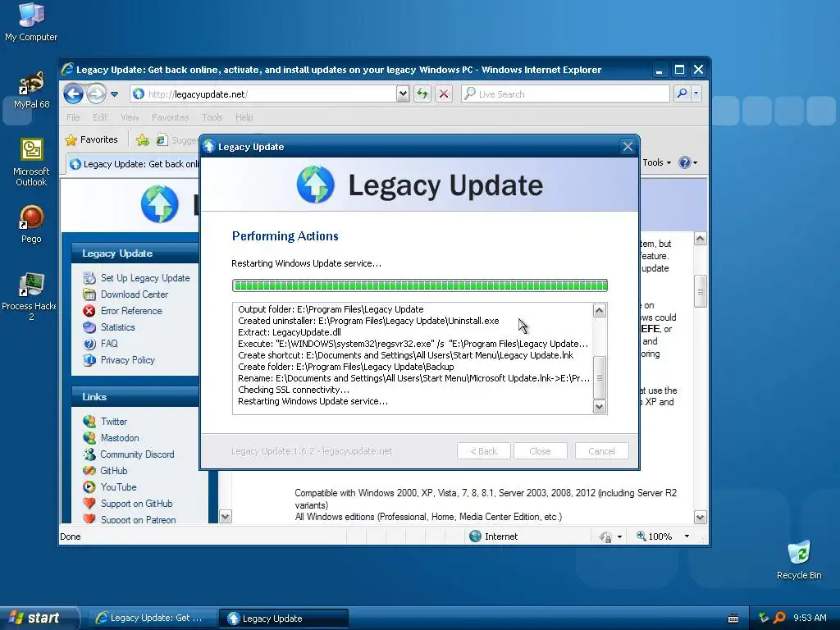Open Process Hacker 2 desktop icon
840x630 pixels.
coord(30,296)
